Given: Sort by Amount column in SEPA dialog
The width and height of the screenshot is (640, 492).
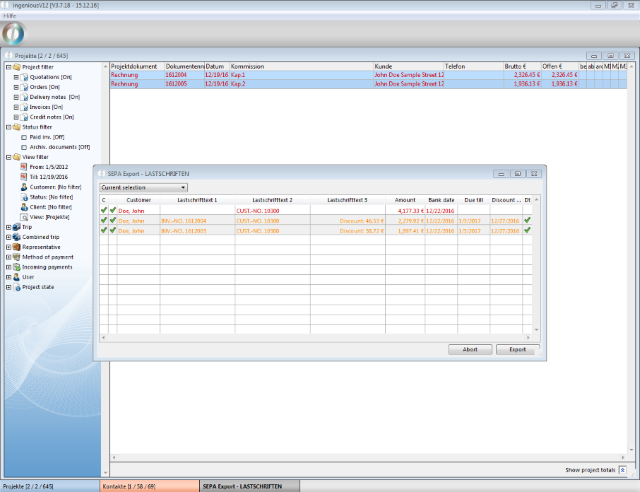Looking at the screenshot, I should pos(405,200).
